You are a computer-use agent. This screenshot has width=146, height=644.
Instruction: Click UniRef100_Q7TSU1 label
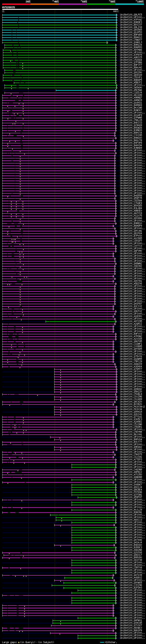tap(131, 417)
